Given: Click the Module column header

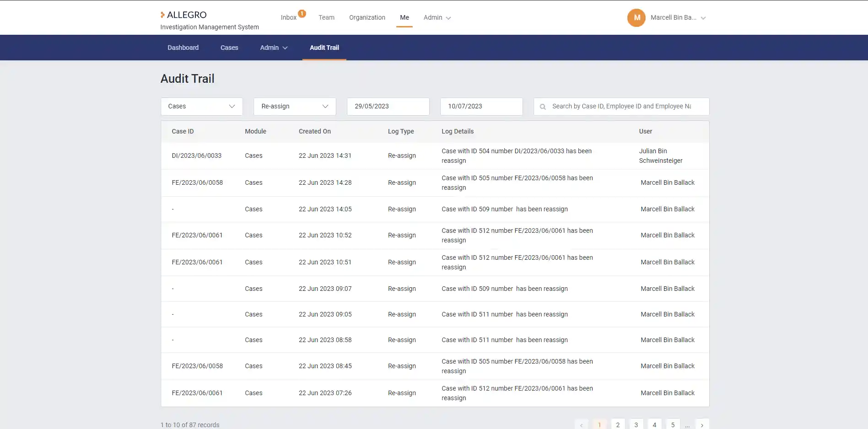Looking at the screenshot, I should [255, 131].
